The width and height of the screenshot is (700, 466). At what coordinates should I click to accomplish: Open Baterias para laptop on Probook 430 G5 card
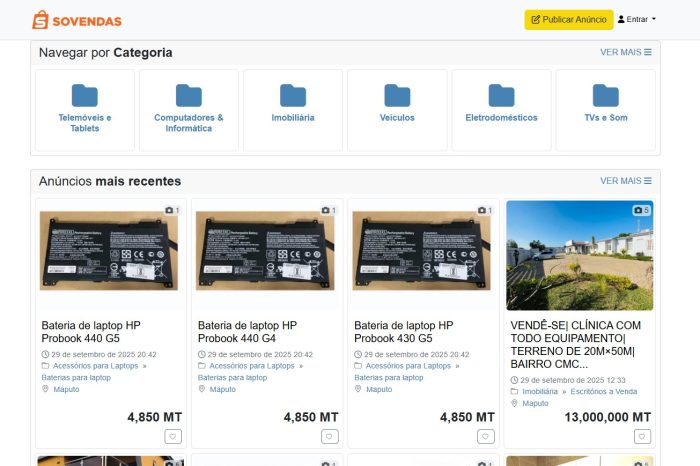point(388,377)
